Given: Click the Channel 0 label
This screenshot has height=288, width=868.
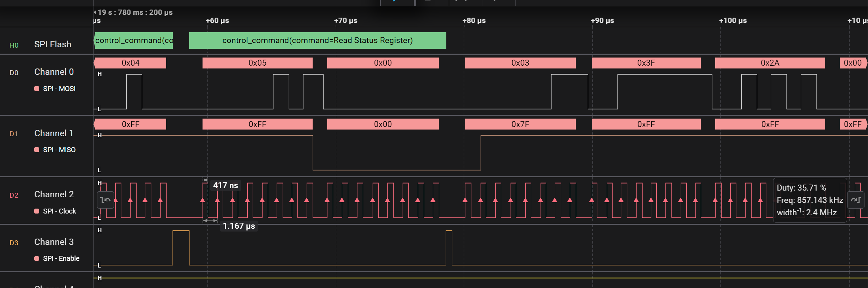Looking at the screenshot, I should point(54,72).
